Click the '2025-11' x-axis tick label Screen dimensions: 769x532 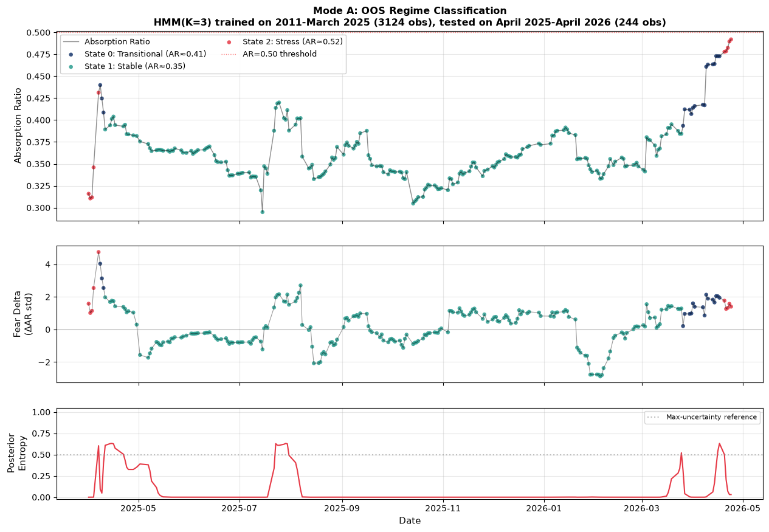click(443, 509)
